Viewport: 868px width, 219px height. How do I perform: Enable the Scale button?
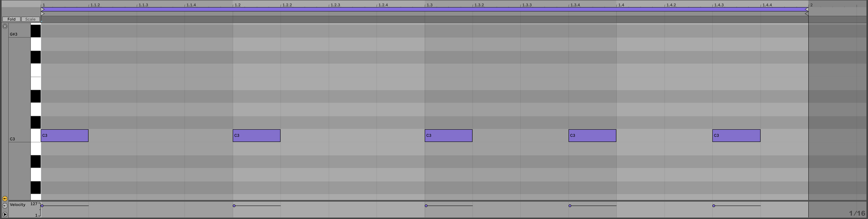click(30, 19)
